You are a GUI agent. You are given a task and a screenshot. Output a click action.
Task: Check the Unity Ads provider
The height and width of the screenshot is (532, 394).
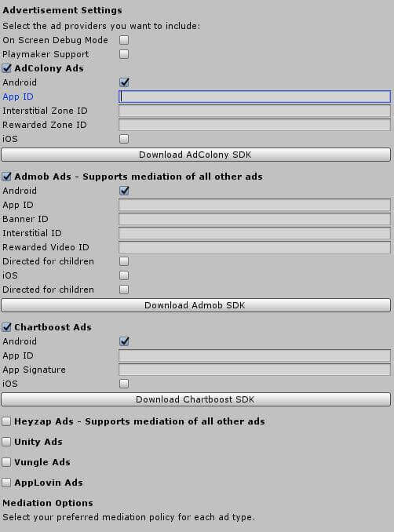click(6, 442)
